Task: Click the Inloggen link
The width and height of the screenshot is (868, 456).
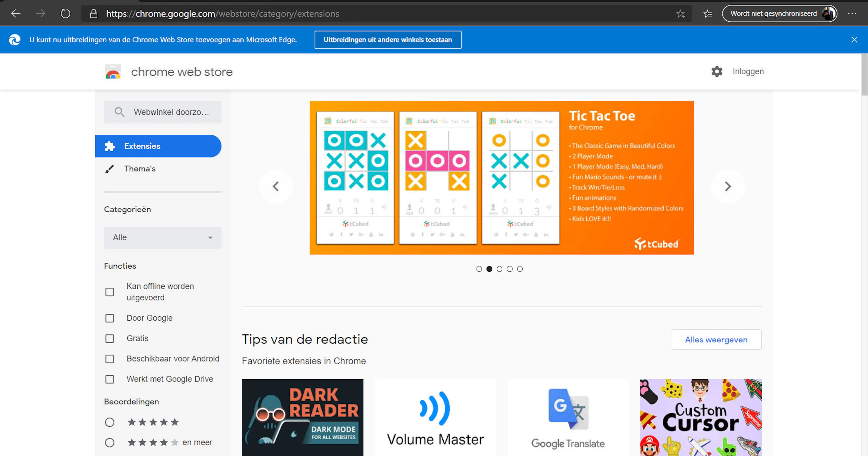Action: pyautogui.click(x=748, y=72)
